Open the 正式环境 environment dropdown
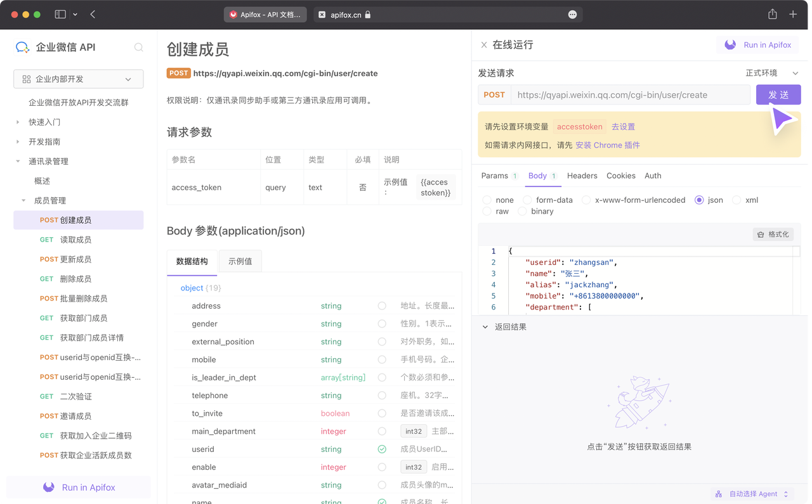The height and width of the screenshot is (504, 812). pyautogui.click(x=771, y=73)
